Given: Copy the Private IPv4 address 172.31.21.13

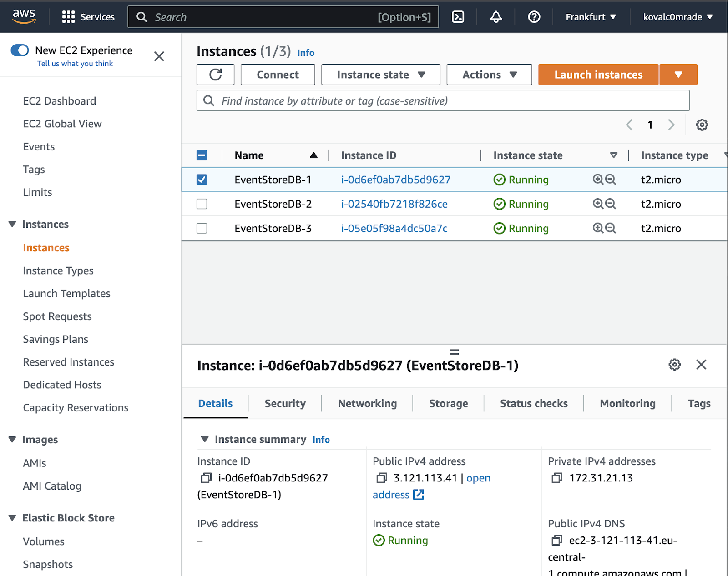Looking at the screenshot, I should point(556,478).
